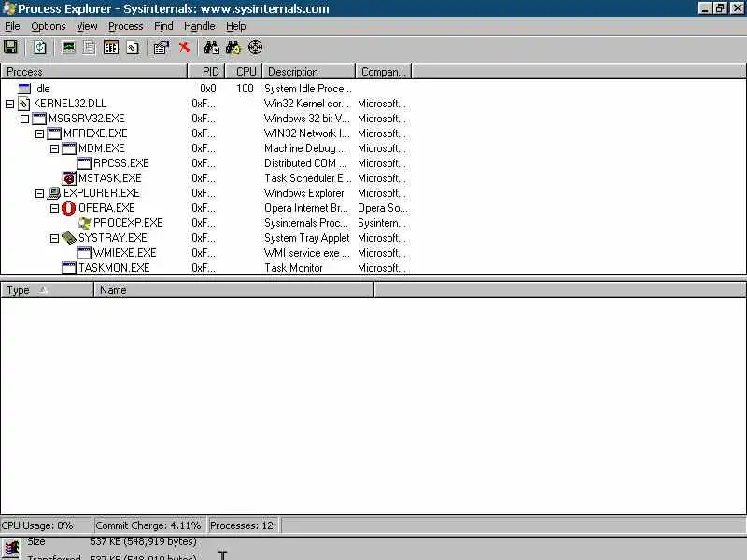Sort lower pane by Type column

pyautogui.click(x=48, y=290)
